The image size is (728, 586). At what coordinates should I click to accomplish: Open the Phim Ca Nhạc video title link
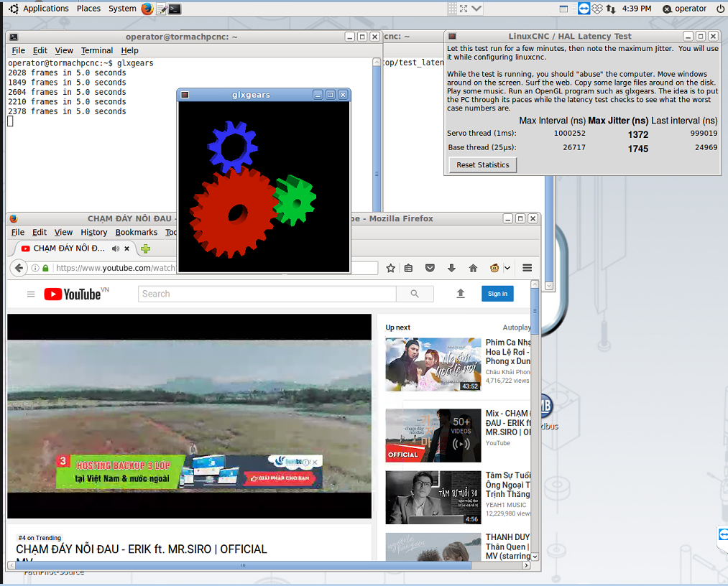coord(508,352)
